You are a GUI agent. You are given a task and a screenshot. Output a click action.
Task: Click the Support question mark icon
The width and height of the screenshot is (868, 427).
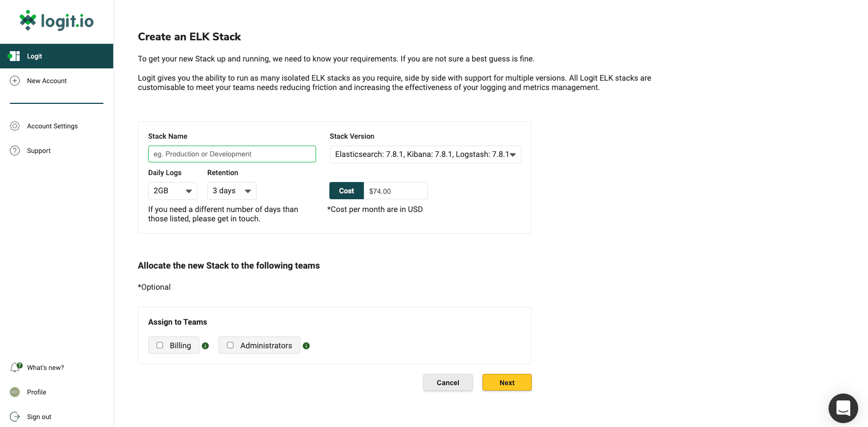pyautogui.click(x=15, y=151)
